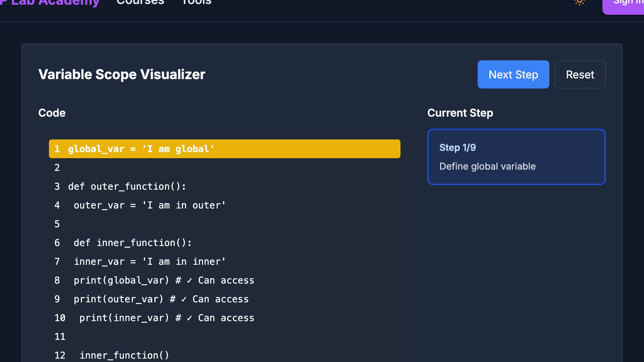644x362 pixels.
Task: Click line number 11 in code
Action: pos(60,337)
